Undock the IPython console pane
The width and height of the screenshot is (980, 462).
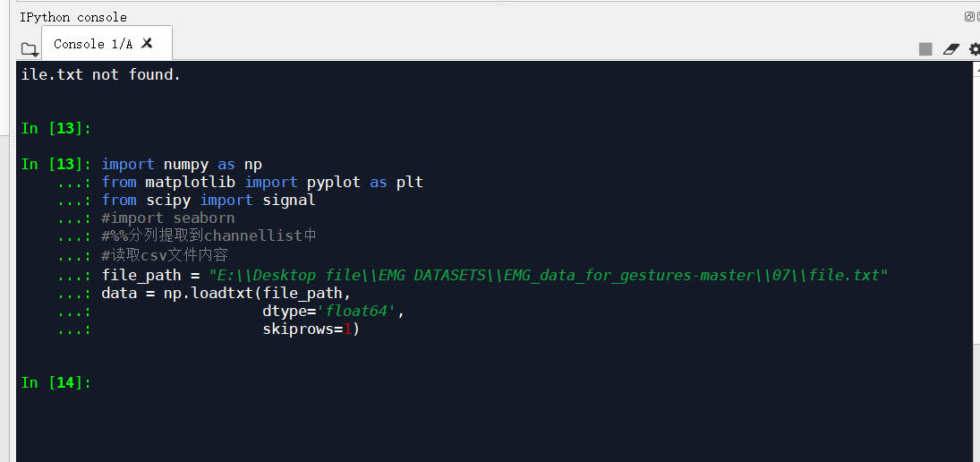pos(969,17)
